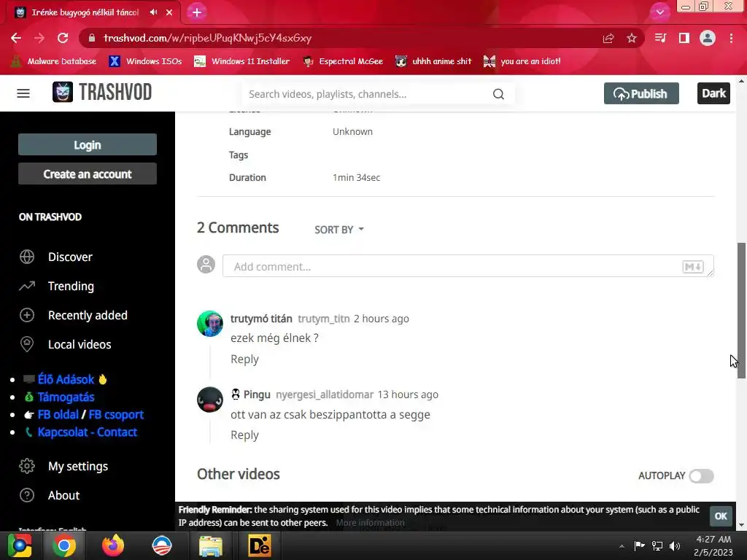
Task: Open the Támogatás link
Action: [66, 397]
